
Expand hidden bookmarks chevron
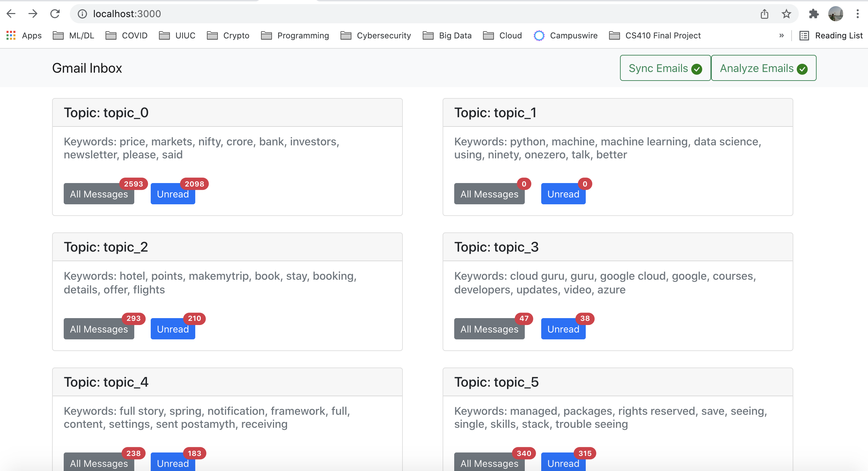pyautogui.click(x=781, y=35)
